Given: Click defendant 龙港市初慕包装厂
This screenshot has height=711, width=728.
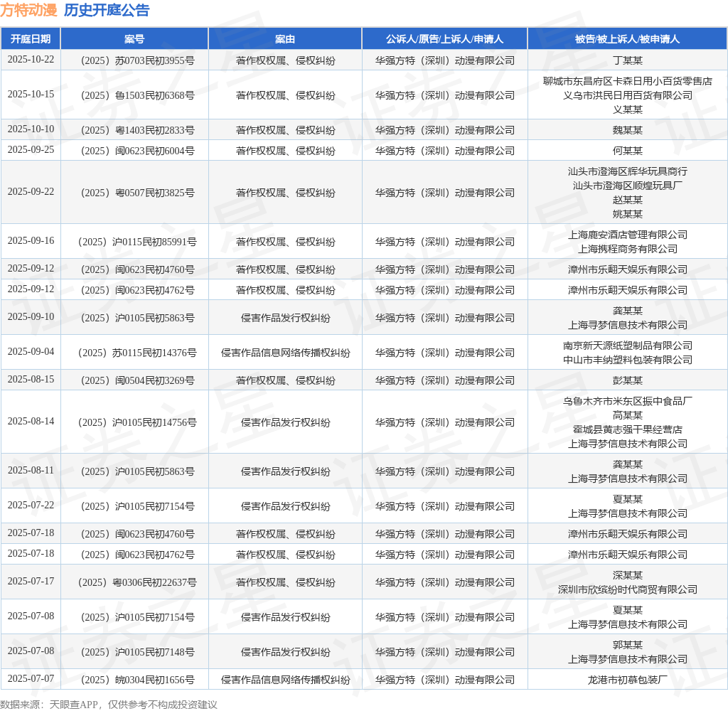Looking at the screenshot, I should [627, 680].
